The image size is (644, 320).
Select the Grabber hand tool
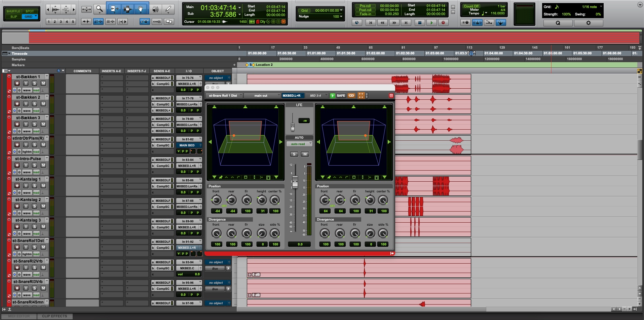pyautogui.click(x=141, y=9)
